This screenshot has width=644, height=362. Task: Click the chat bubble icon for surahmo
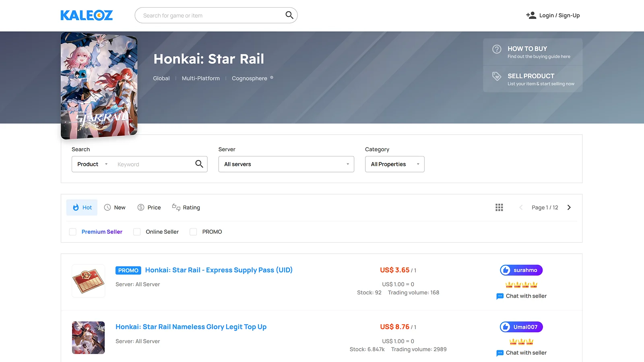500,296
